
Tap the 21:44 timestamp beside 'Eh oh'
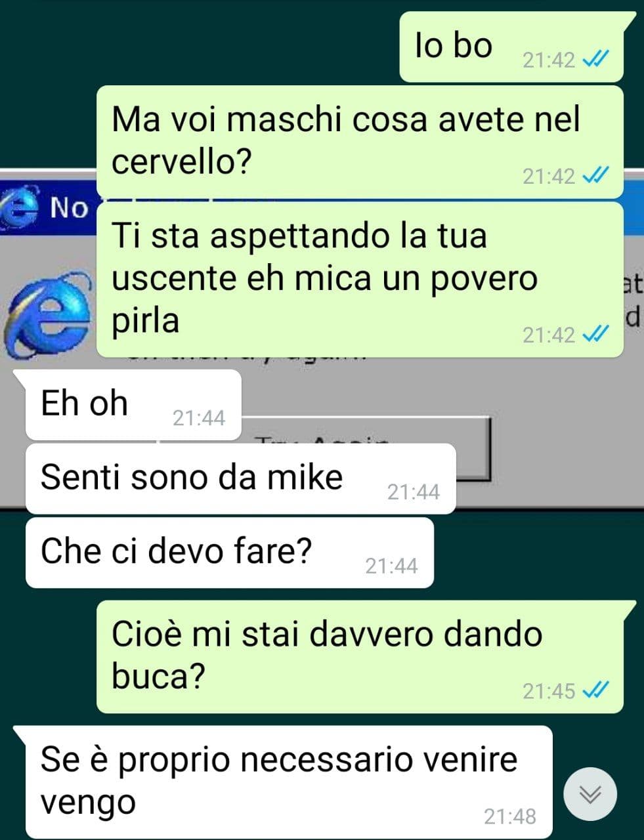[x=199, y=418]
